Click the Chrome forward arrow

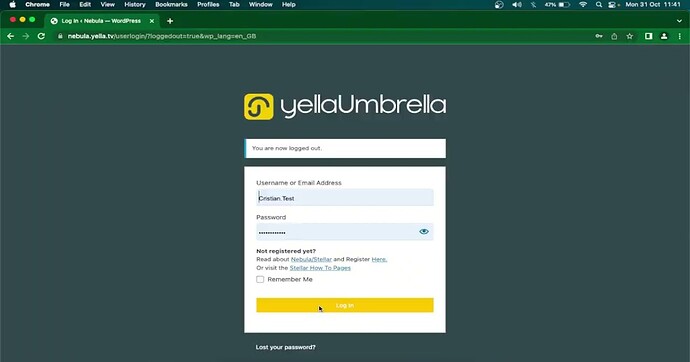(26, 36)
